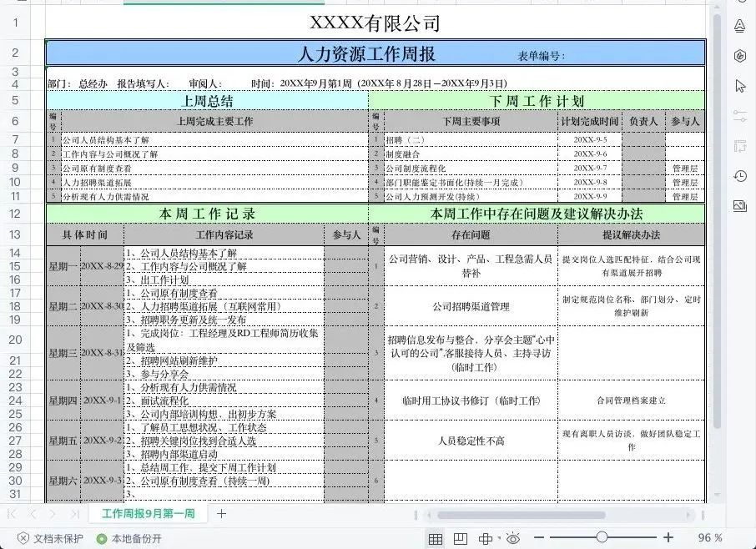Go to last sheet tab arrow
Screen dimensions: 756x549
74,514
